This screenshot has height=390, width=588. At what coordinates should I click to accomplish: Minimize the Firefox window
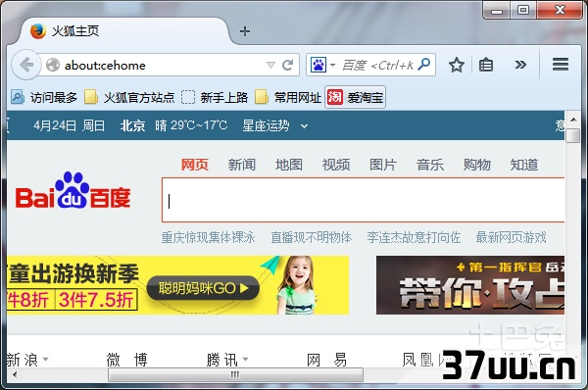497,10
